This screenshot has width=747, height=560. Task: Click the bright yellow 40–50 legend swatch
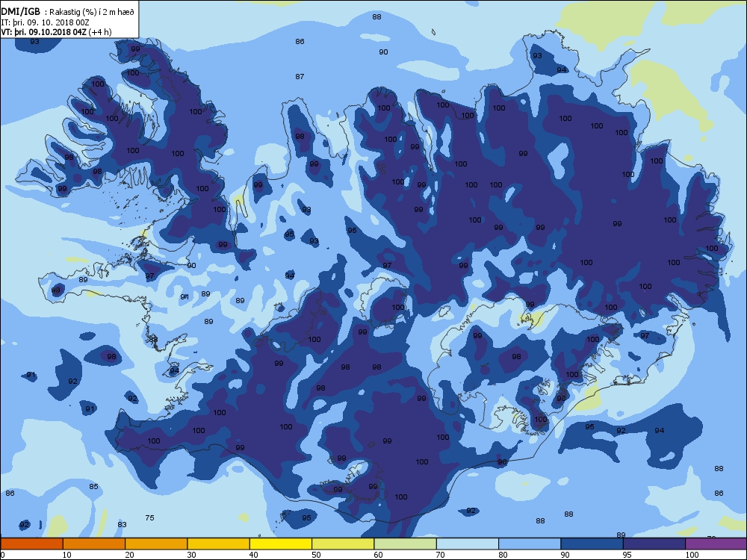(281, 544)
